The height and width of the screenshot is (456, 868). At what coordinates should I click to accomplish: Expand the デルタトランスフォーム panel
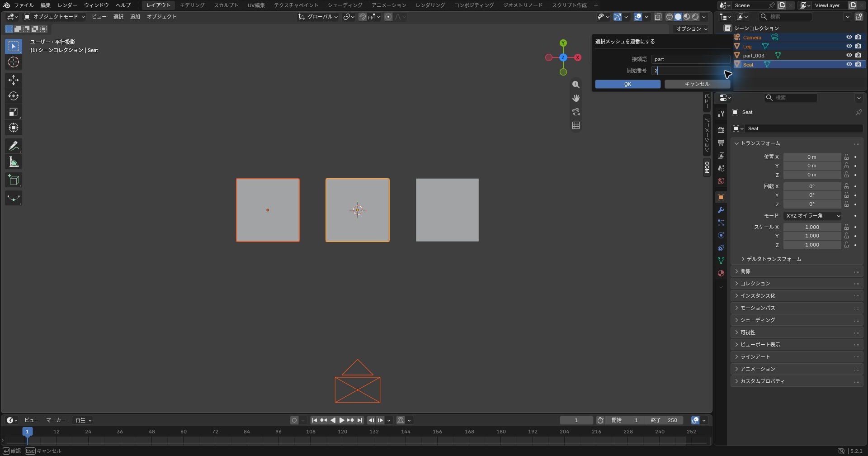point(774,259)
